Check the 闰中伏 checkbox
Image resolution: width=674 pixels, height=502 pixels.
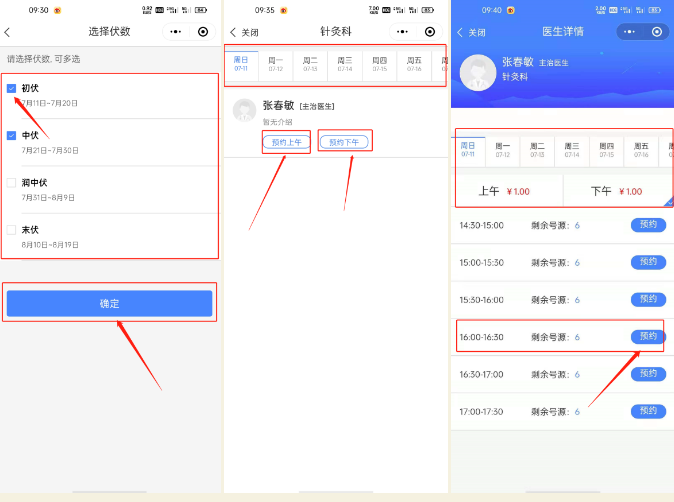[x=12, y=183]
